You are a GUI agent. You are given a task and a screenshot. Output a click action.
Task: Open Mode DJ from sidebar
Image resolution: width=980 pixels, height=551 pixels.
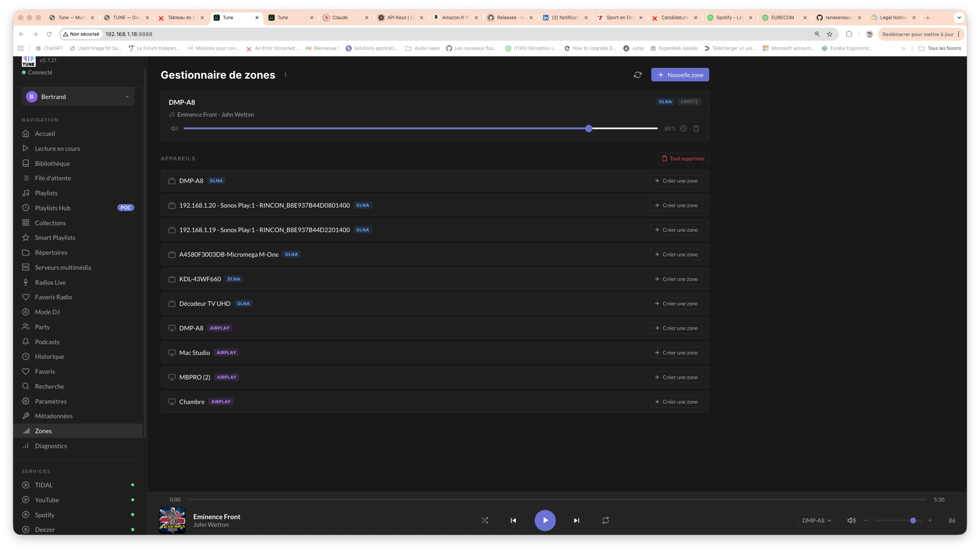pyautogui.click(x=78, y=312)
